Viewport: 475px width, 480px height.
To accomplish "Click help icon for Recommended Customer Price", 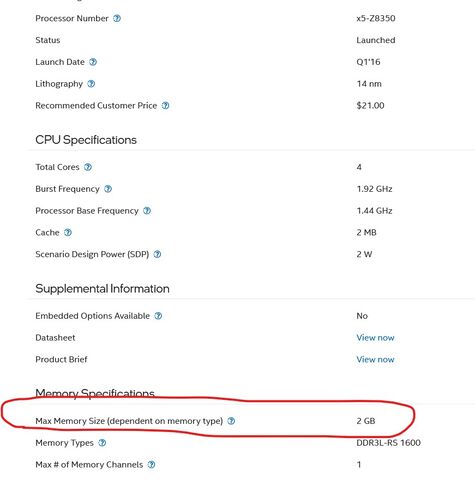I will coord(165,106).
